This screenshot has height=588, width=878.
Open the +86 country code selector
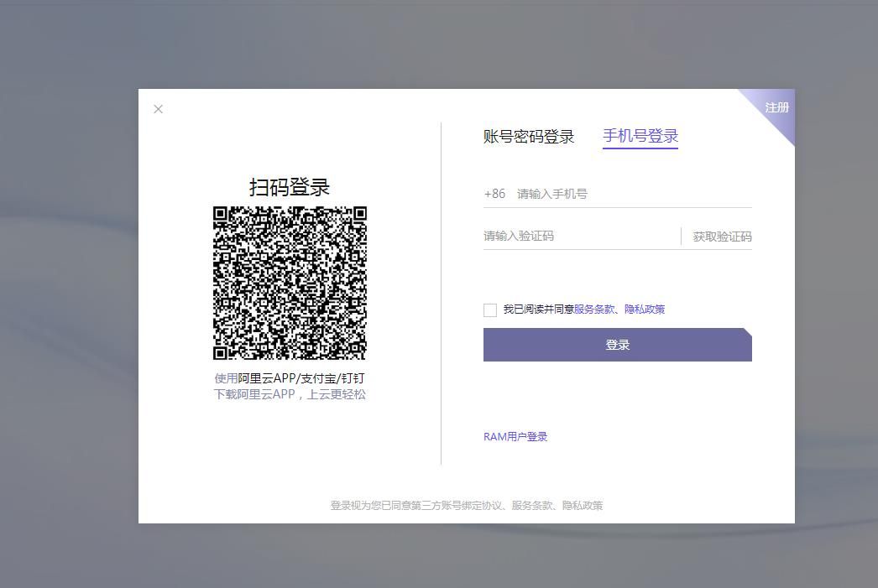pos(494,194)
